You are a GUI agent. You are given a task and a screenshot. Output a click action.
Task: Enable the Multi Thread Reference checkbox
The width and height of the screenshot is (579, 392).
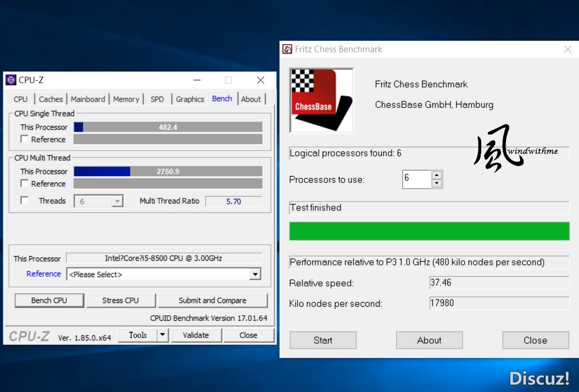pos(24,183)
